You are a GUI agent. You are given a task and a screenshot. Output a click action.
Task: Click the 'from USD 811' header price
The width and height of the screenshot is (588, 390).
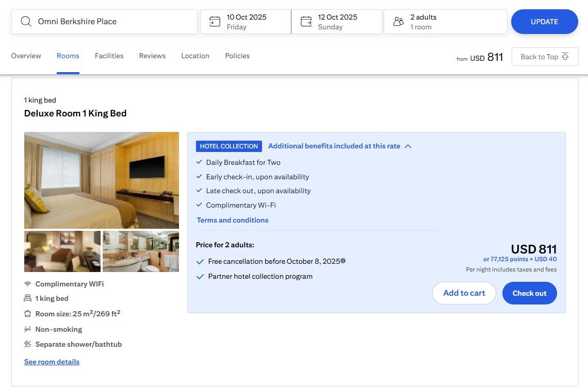[480, 57]
